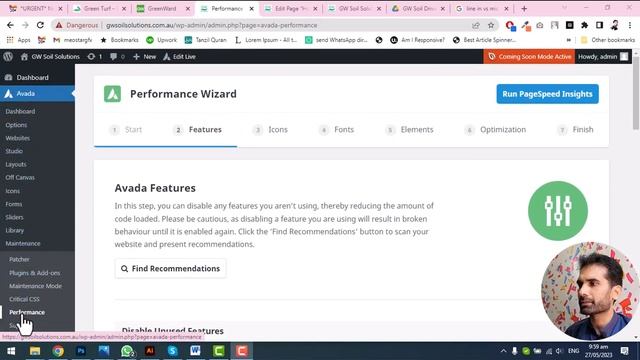This screenshot has height=360, width=640.
Task: Switch to GreenWard browser tab
Action: (x=163, y=9)
